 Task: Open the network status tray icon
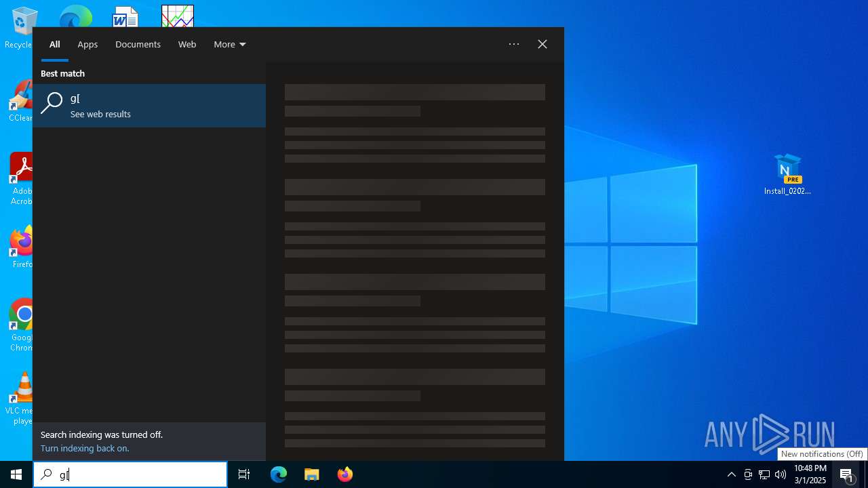pyautogui.click(x=764, y=474)
